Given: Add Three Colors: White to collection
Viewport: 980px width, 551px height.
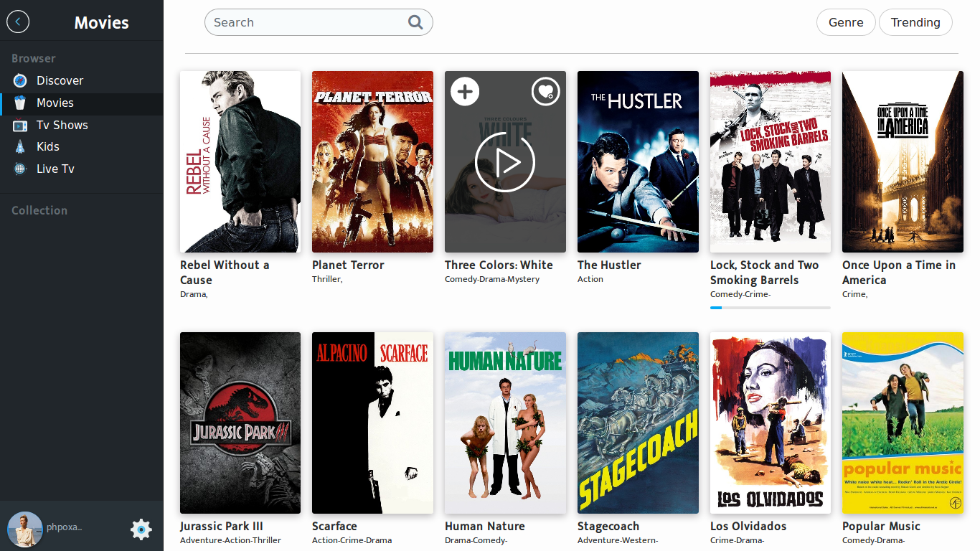Looking at the screenshot, I should 465,91.
